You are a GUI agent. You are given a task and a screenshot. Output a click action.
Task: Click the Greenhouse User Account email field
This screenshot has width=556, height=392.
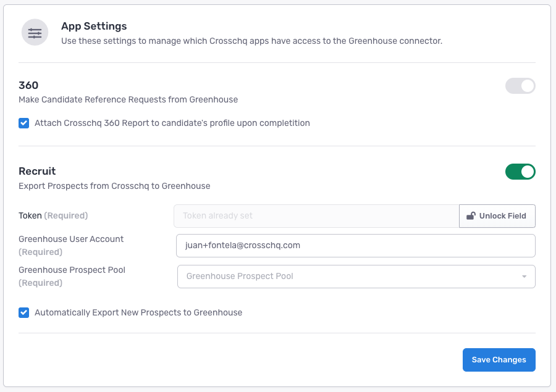[x=356, y=246]
